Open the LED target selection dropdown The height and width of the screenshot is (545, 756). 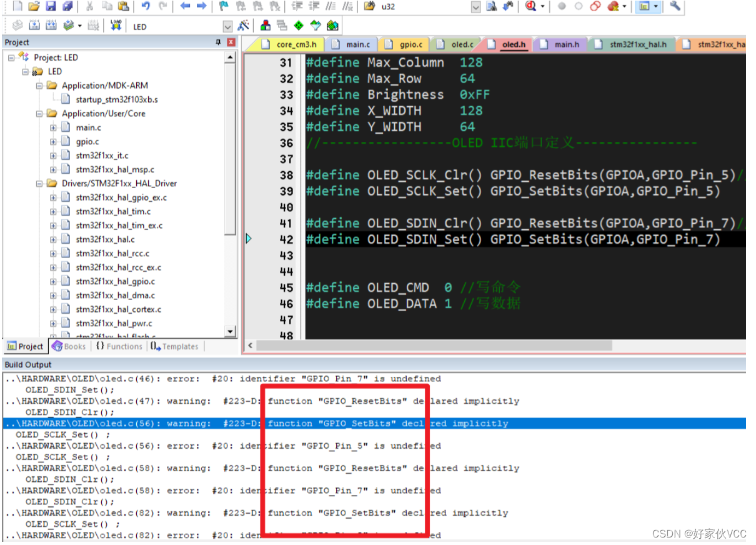[x=227, y=27]
